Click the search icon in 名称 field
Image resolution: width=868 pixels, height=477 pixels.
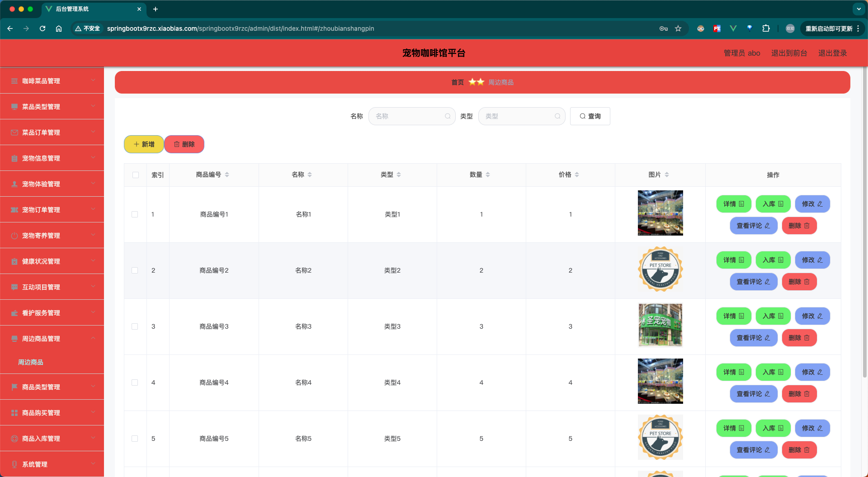pos(448,116)
